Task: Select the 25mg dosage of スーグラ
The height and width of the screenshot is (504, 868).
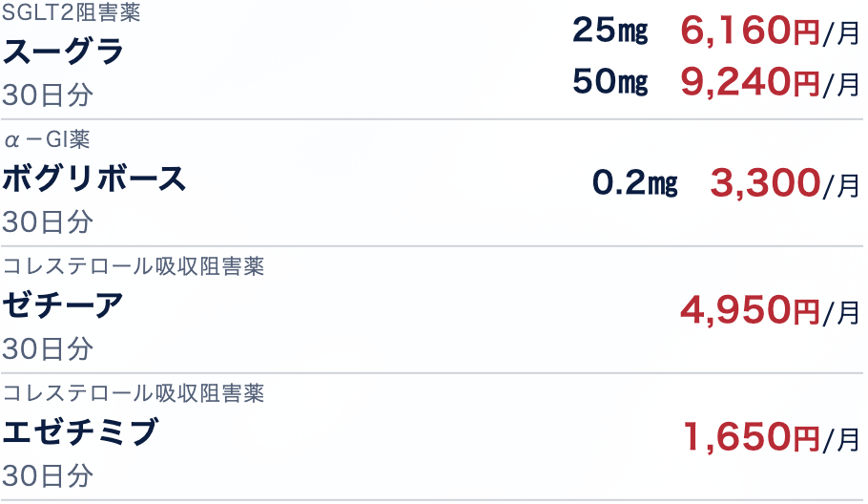Action: click(610, 31)
